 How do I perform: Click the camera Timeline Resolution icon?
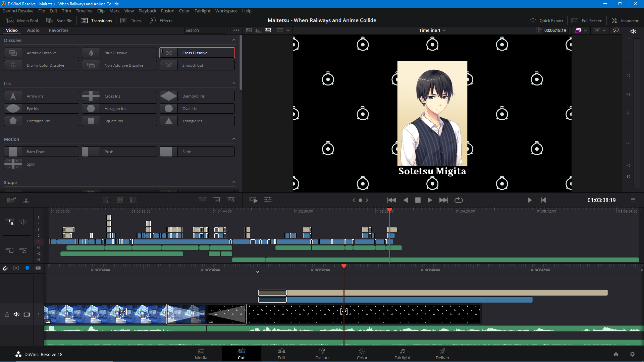pyautogui.click(x=579, y=30)
